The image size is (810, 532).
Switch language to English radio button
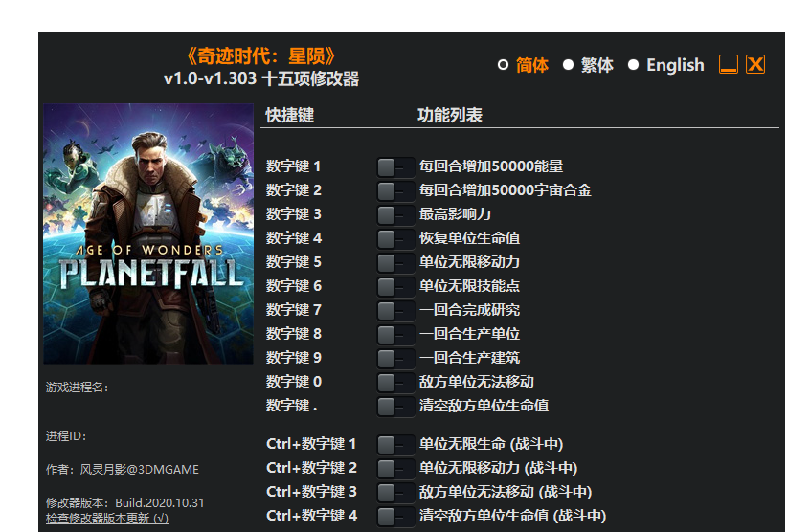[633, 65]
